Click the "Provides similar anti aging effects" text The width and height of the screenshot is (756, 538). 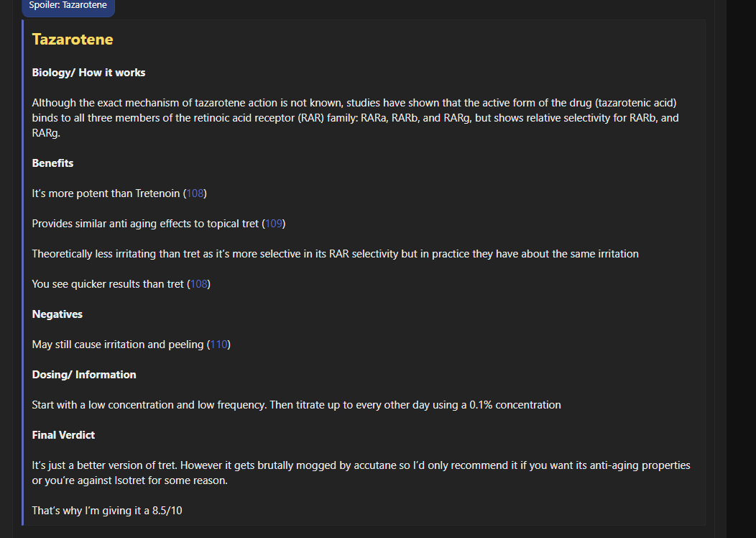pyautogui.click(x=144, y=224)
